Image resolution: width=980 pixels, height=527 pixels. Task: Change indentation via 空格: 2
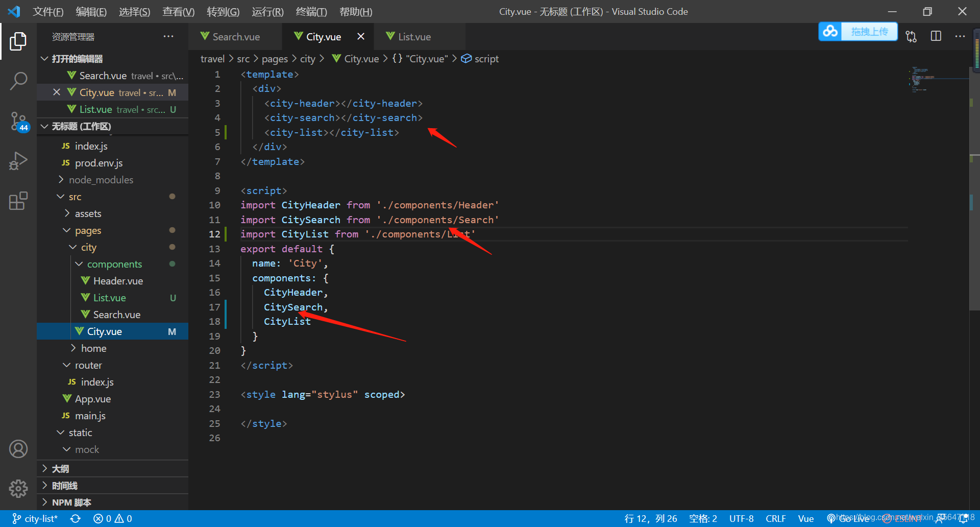coord(703,518)
